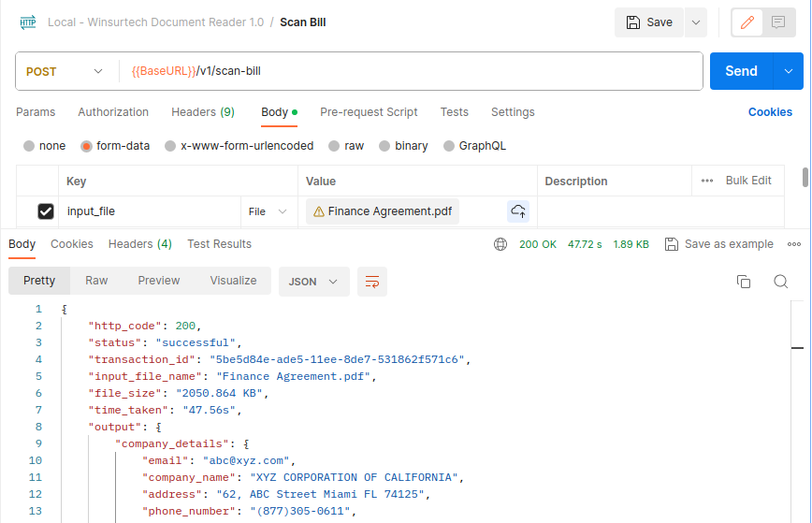
Task: Open the comments icon
Action: point(777,22)
